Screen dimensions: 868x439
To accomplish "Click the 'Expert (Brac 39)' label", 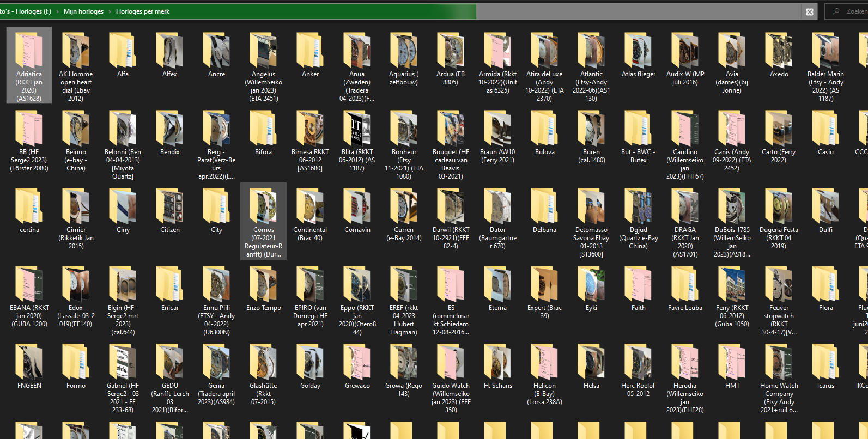I will pos(544,312).
